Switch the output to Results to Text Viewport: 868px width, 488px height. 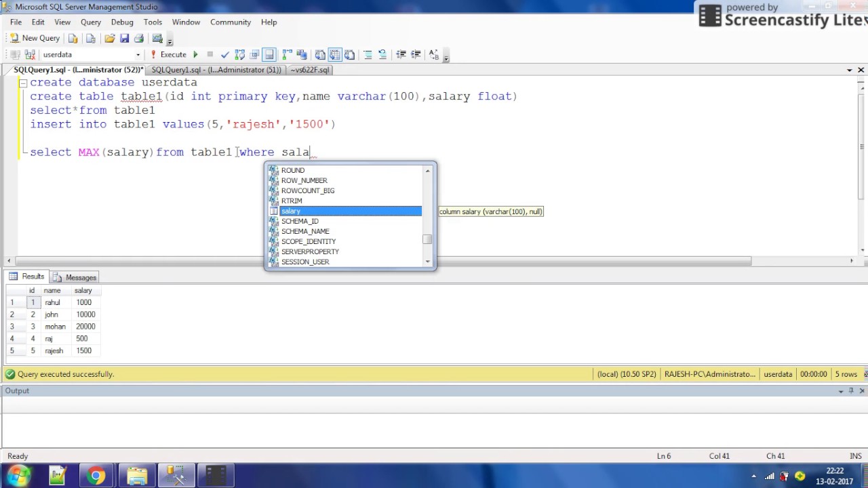320,54
